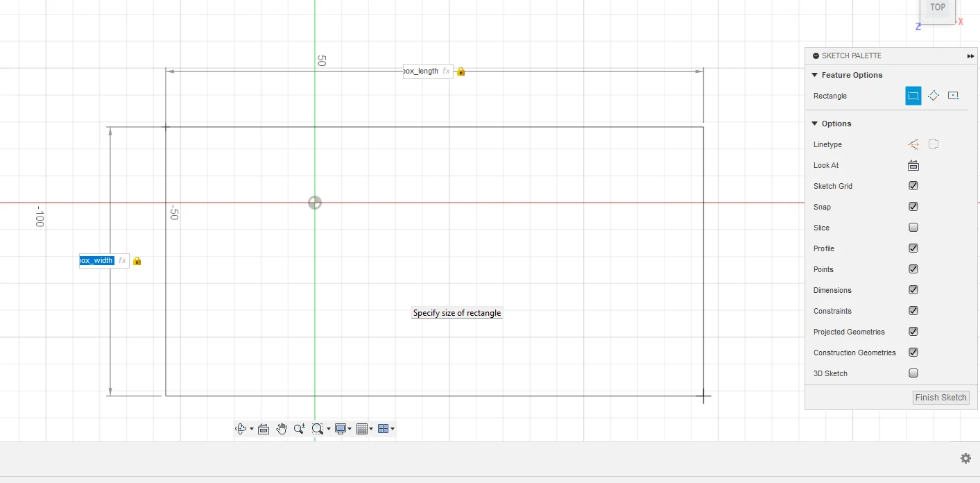Select the Zoom plus-minus tool
The width and height of the screenshot is (980, 483).
pos(299,429)
